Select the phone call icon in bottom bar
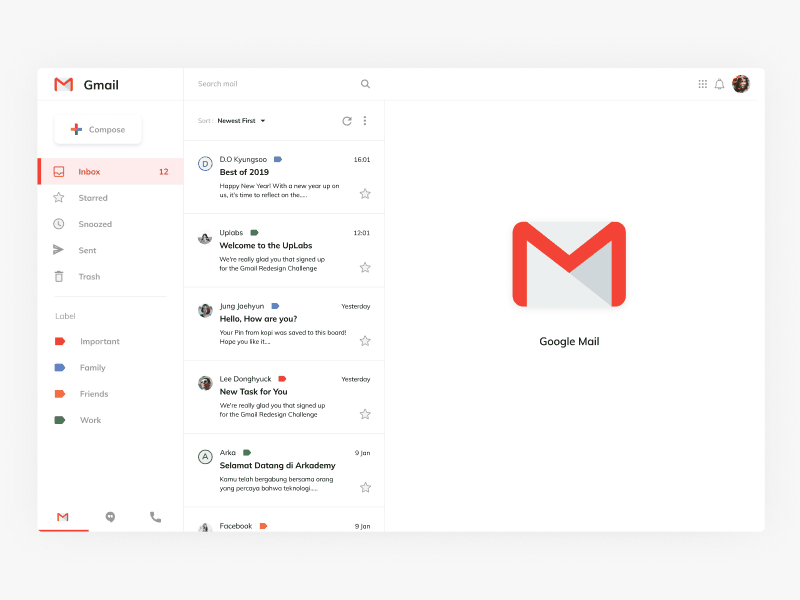Viewport: 800px width, 600px height. 156,517
